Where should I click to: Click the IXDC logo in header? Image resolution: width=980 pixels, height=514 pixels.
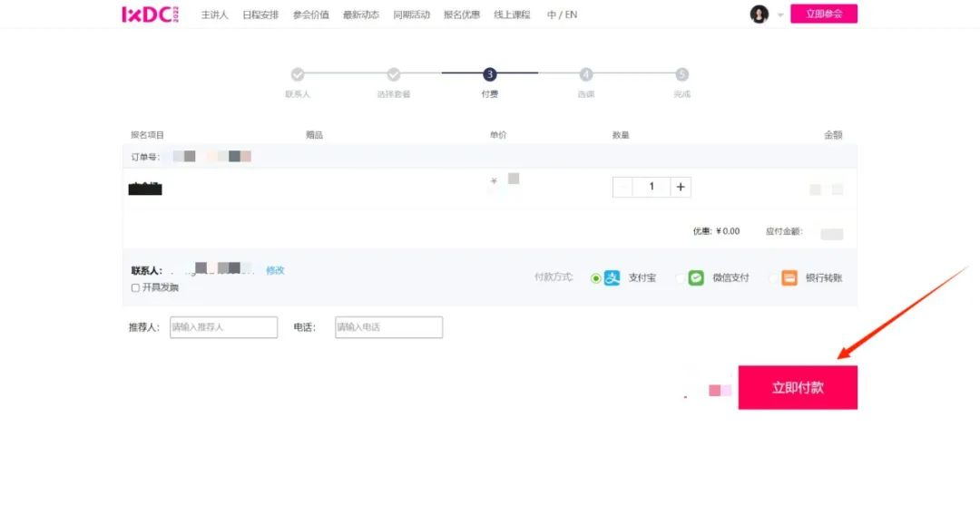(150, 15)
